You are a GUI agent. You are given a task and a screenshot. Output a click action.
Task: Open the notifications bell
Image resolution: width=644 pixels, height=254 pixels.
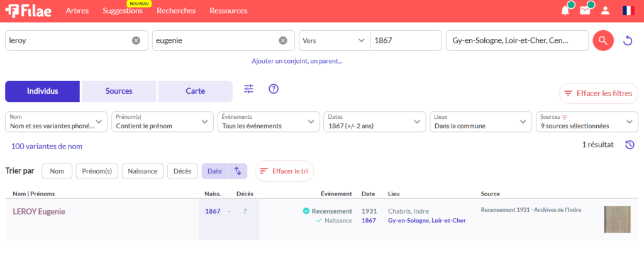565,11
